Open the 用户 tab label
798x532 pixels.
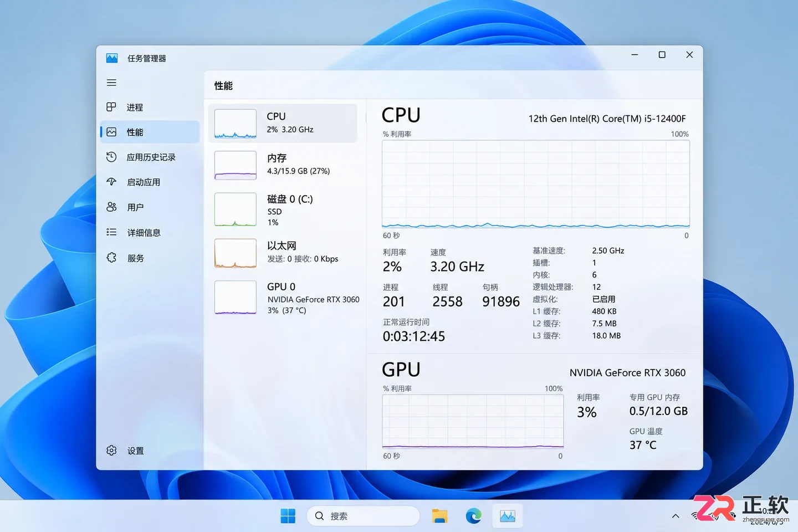point(135,207)
